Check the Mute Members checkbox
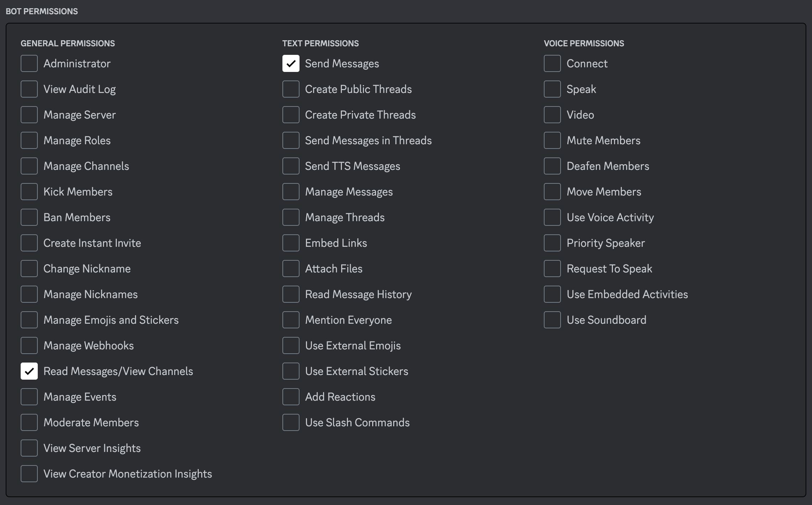 (x=552, y=140)
